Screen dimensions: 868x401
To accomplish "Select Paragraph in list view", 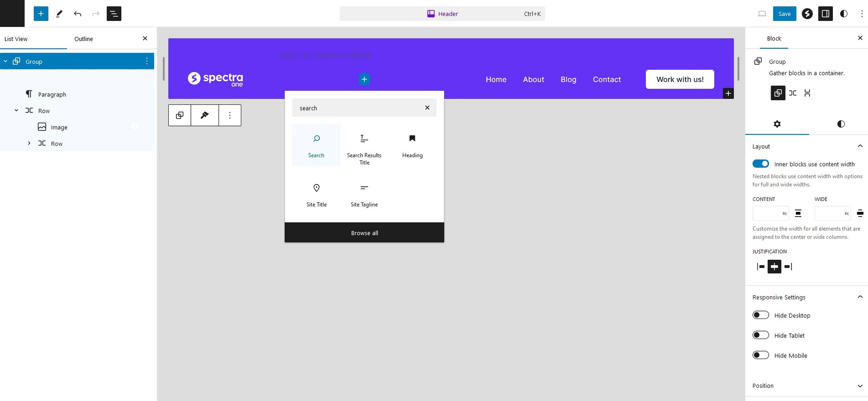I will pos(52,94).
